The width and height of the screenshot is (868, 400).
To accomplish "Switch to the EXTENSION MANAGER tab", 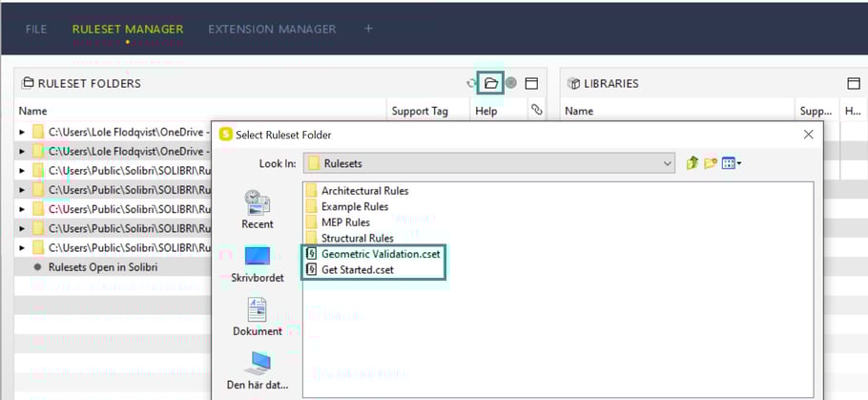I will click(272, 29).
